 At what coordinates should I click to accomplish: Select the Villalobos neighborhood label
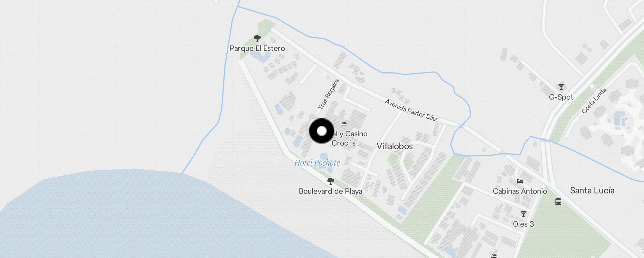pyautogui.click(x=395, y=146)
